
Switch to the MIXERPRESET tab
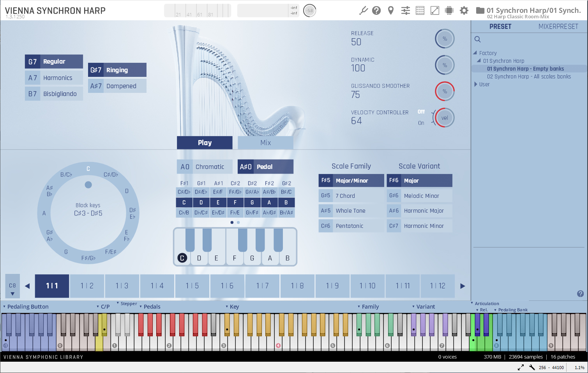point(558,27)
